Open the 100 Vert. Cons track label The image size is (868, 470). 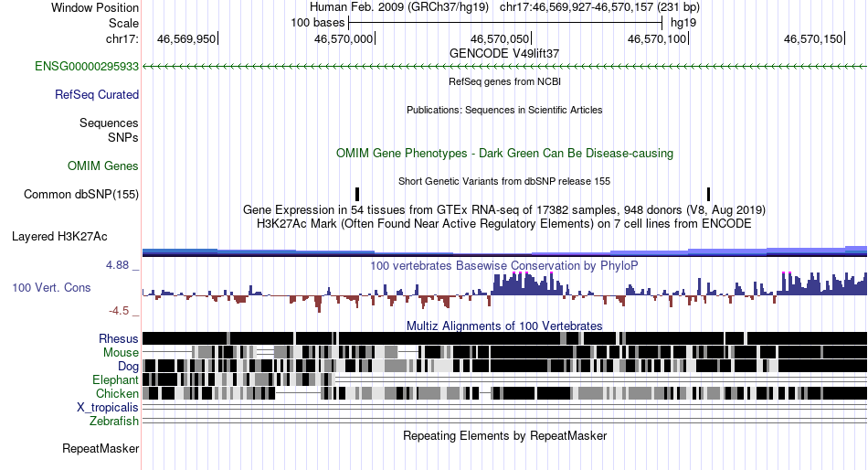(51, 288)
